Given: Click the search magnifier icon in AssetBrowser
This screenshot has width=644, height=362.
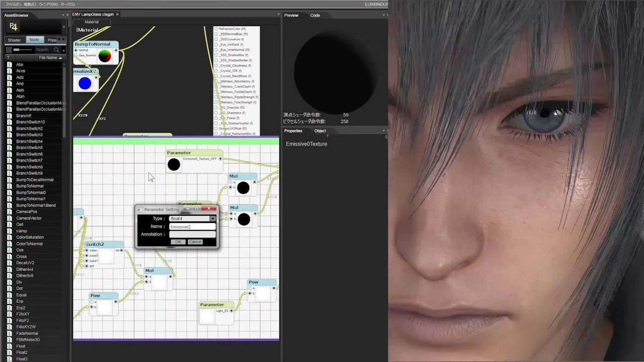Looking at the screenshot, I should tap(56, 50).
